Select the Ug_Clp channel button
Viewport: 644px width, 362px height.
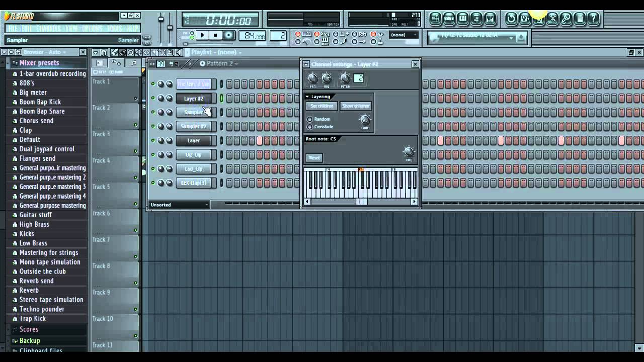point(194,155)
